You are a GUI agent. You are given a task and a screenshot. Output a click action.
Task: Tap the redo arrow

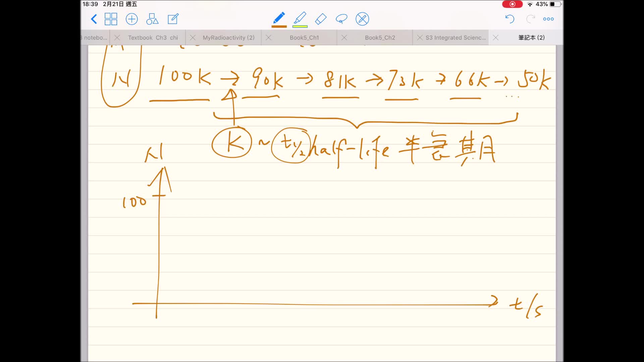tap(530, 19)
